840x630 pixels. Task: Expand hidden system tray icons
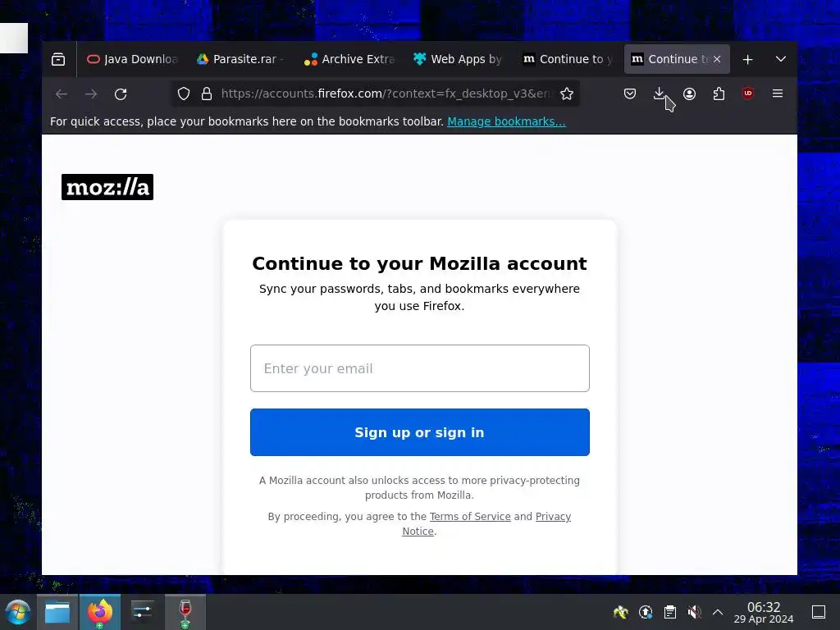pos(718,612)
